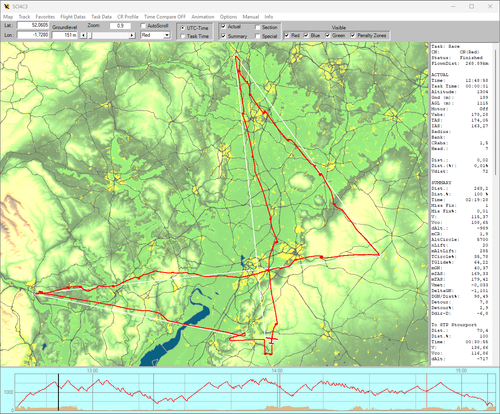Click the 'Motor: Off' row in data panel
Screen dimensions: 500x414
460,109
